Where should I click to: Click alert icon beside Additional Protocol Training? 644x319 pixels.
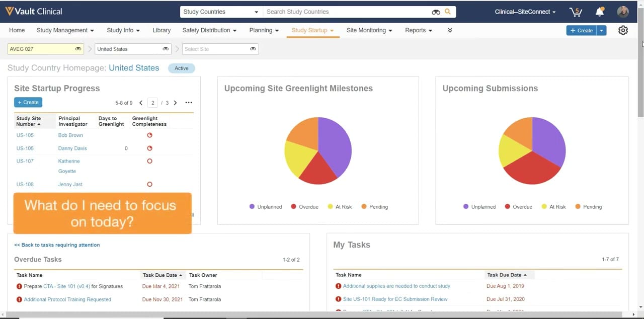[x=19, y=299]
